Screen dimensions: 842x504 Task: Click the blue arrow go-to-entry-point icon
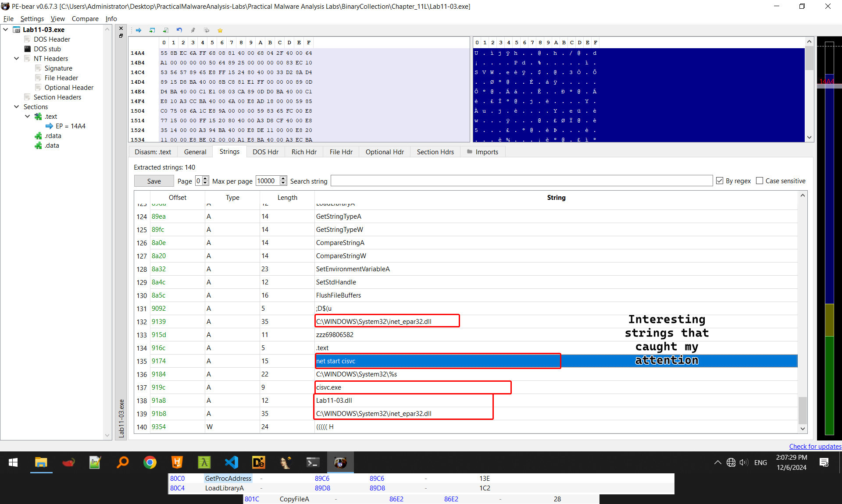coord(139,30)
